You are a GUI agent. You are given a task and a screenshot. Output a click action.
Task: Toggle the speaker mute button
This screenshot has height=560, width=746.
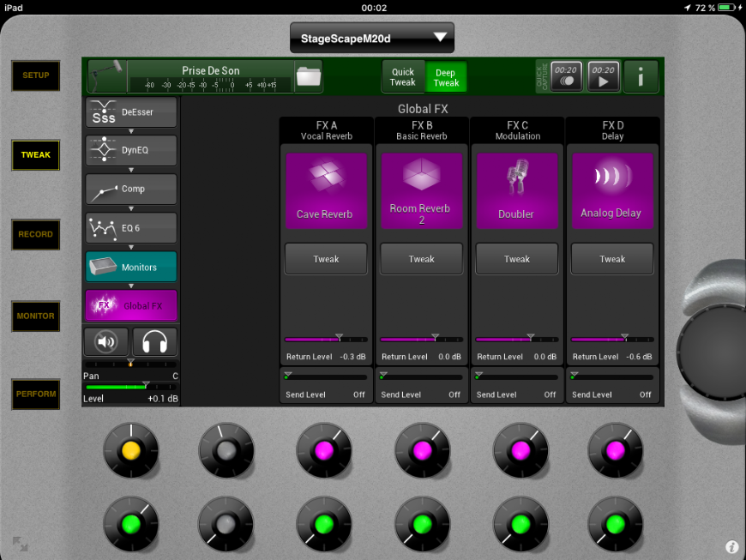point(106,342)
